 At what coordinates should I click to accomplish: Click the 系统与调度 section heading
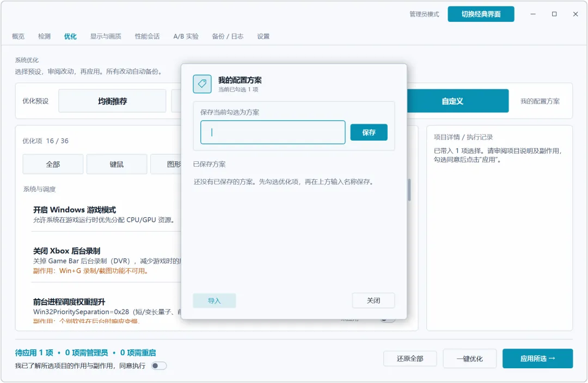click(x=39, y=189)
